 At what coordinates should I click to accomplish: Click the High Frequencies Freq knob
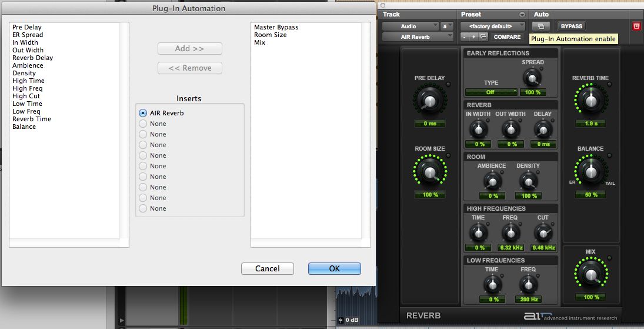point(511,233)
